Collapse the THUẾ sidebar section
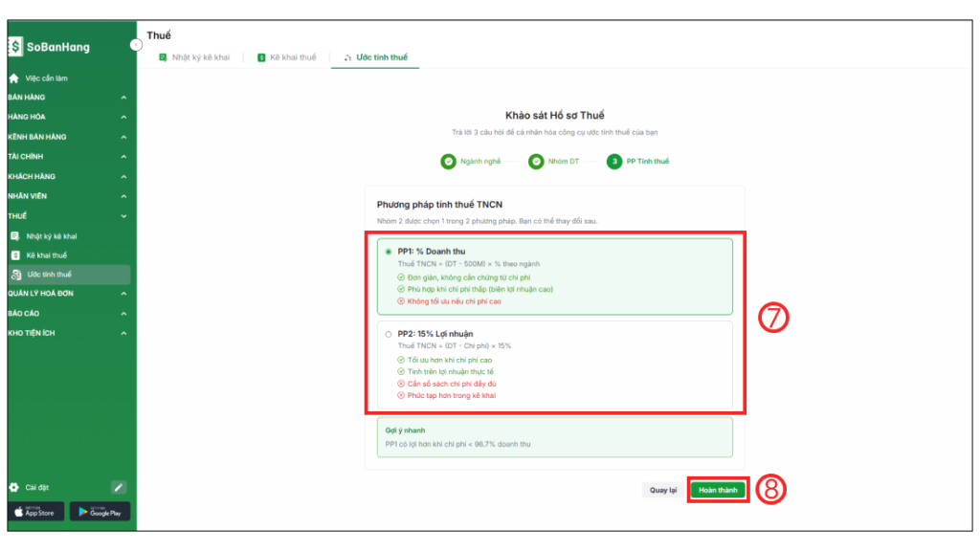Image resolution: width=980 pixels, height=552 pixels. (122, 216)
